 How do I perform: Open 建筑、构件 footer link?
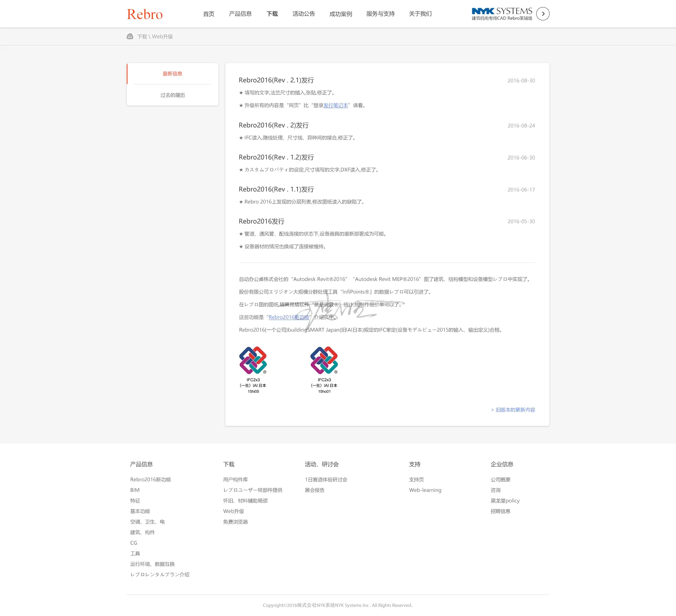(x=143, y=532)
